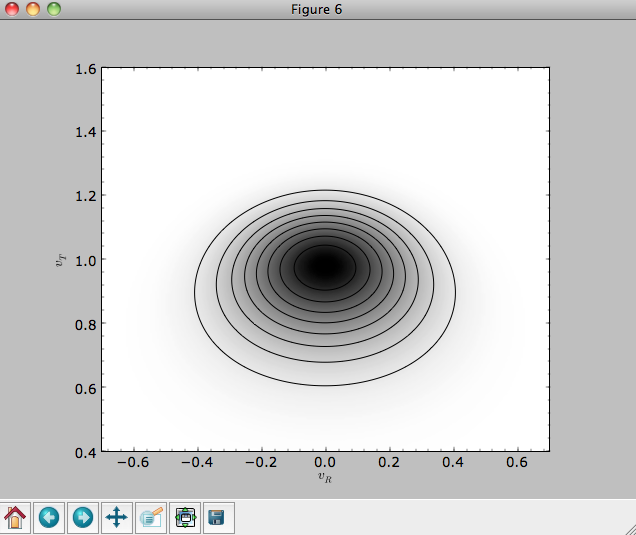The height and width of the screenshot is (535, 636).
Task: Click the 1.4 y-axis tick label
Action: 86,132
